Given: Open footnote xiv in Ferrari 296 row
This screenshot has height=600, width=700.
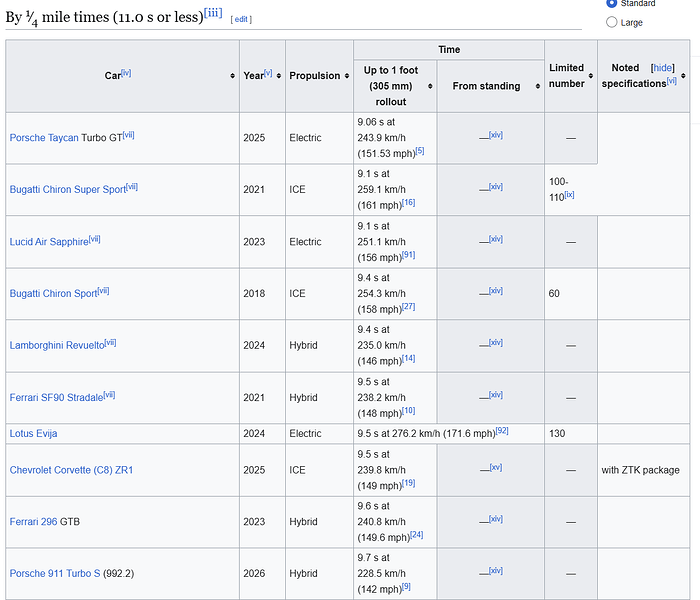Looking at the screenshot, I should 496,519.
